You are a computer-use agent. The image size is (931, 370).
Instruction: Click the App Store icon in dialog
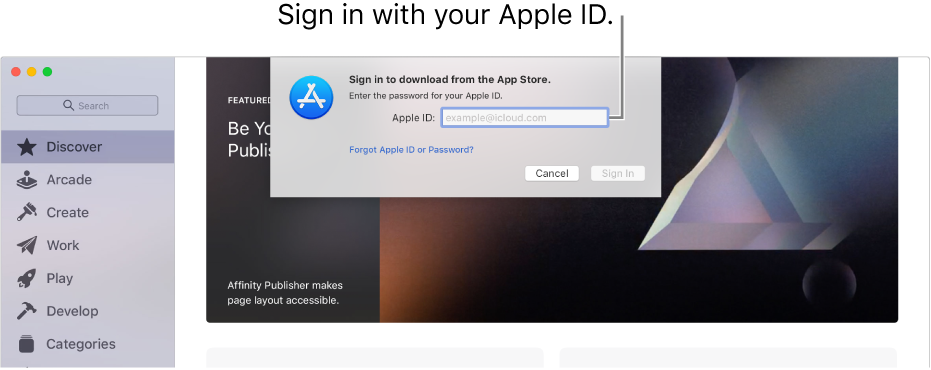(x=311, y=97)
